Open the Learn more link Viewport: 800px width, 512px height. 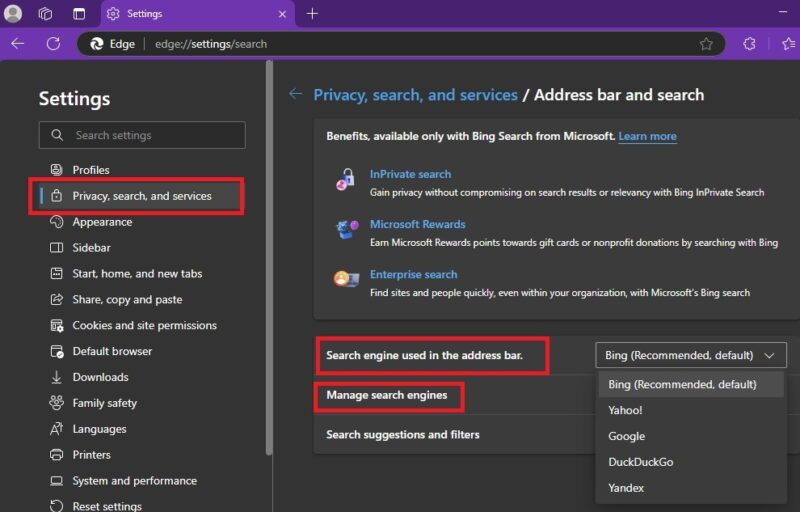(x=647, y=137)
